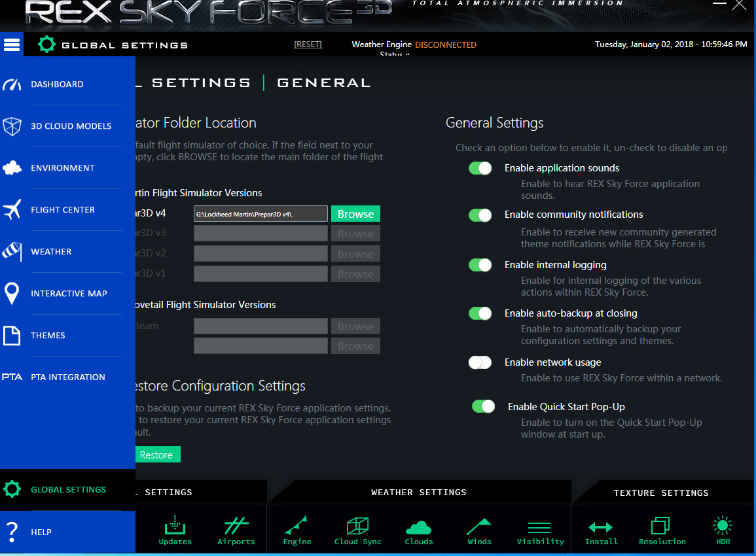This screenshot has height=556, width=756.
Task: Close the REX Sky Force window
Action: (739, 5)
